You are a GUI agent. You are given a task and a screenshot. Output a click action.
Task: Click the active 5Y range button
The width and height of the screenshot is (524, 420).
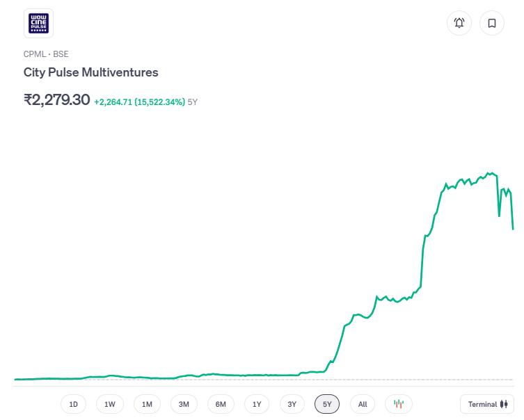pyautogui.click(x=327, y=404)
